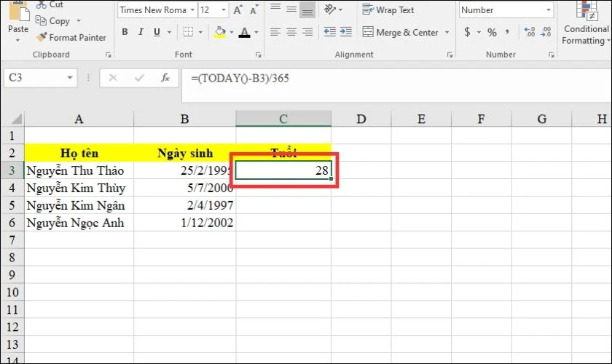Click the Copy command icon
612x364 pixels.
(41, 20)
